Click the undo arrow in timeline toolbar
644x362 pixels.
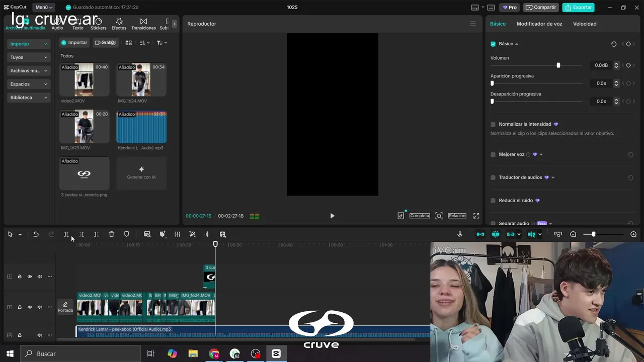[36, 234]
